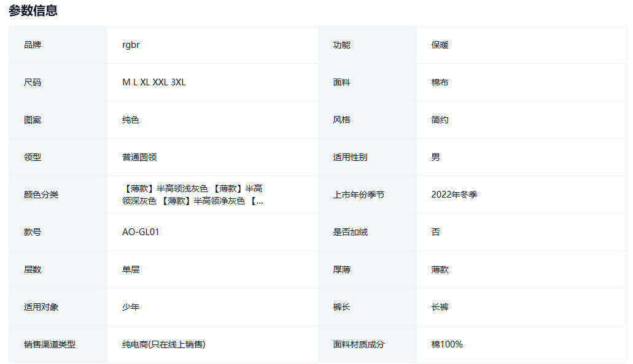Select the style number AO-GL01
Viewport: 633px width, 364px height.
(x=141, y=232)
